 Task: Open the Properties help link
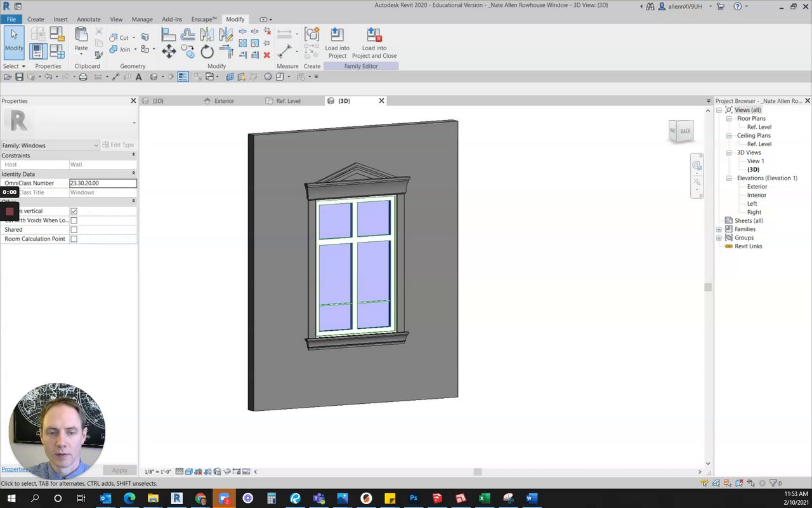14,469
